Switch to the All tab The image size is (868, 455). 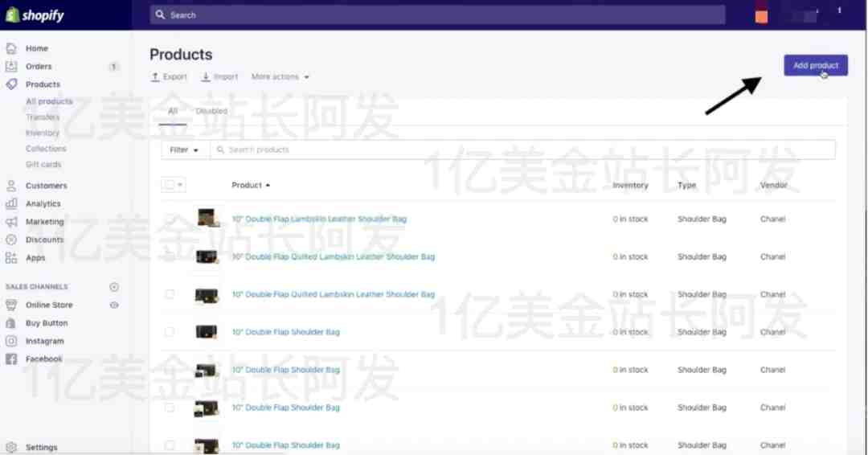(x=173, y=111)
